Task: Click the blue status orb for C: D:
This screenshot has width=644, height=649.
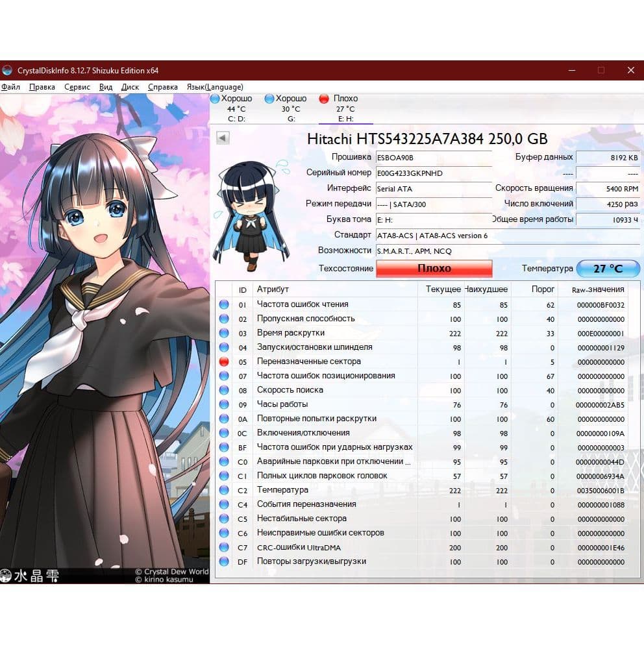Action: pyautogui.click(x=216, y=99)
